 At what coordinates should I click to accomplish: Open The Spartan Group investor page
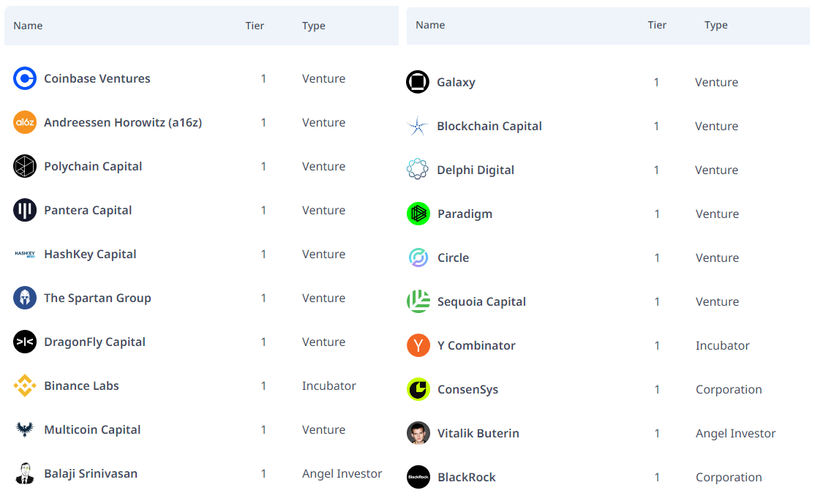(97, 298)
